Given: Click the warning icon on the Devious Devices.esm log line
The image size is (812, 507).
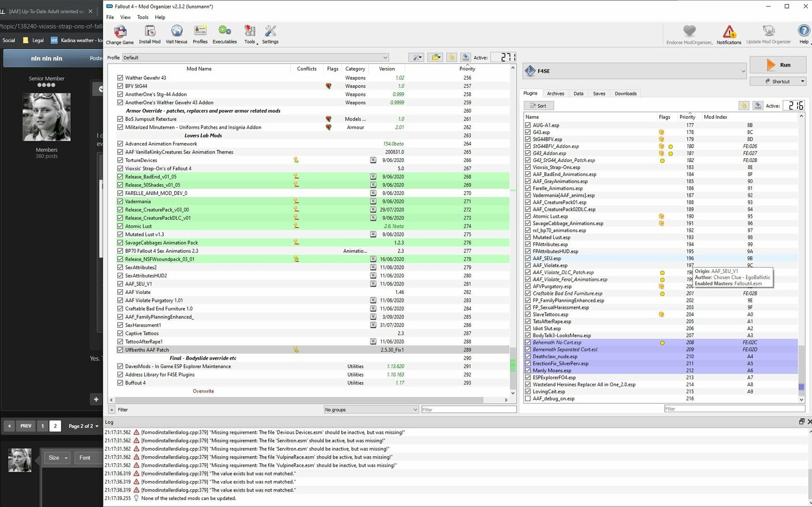Looking at the screenshot, I should tap(136, 432).
